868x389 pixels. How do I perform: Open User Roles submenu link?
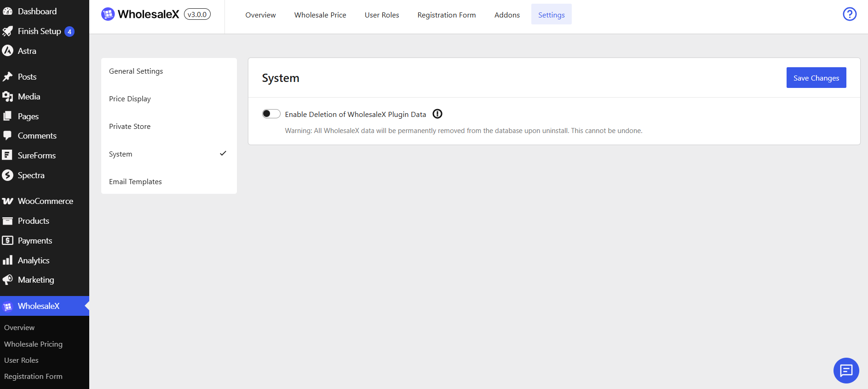(x=21, y=360)
